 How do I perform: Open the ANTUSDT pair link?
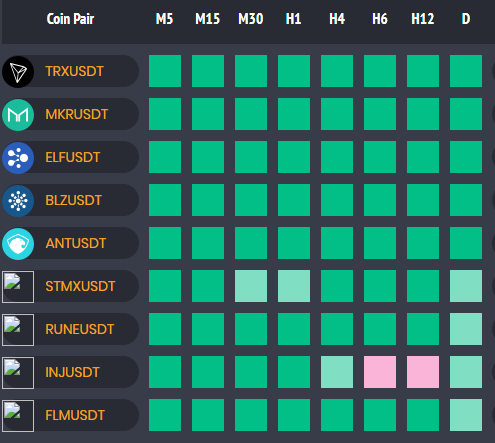pos(76,243)
